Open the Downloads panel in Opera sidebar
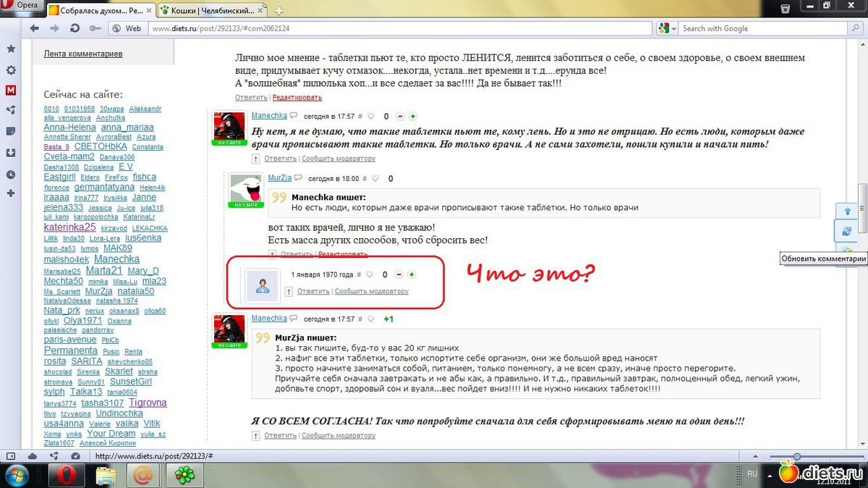 [x=11, y=153]
